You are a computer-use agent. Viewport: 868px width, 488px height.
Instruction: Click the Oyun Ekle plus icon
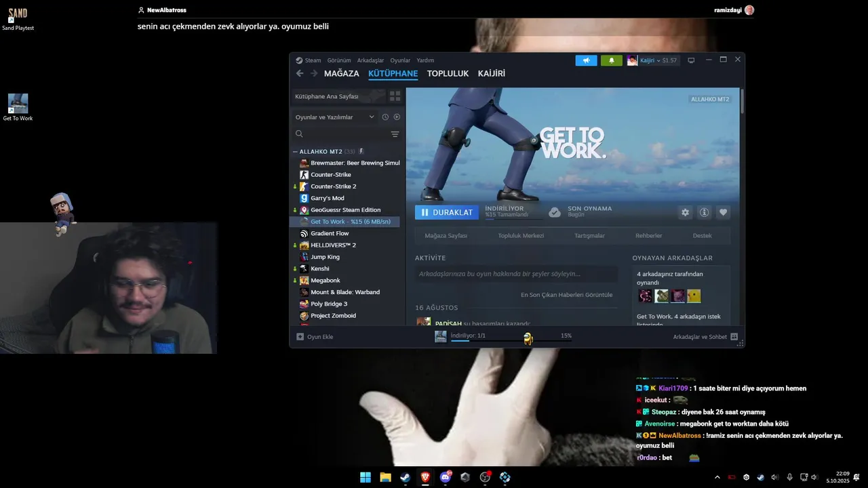coord(300,337)
